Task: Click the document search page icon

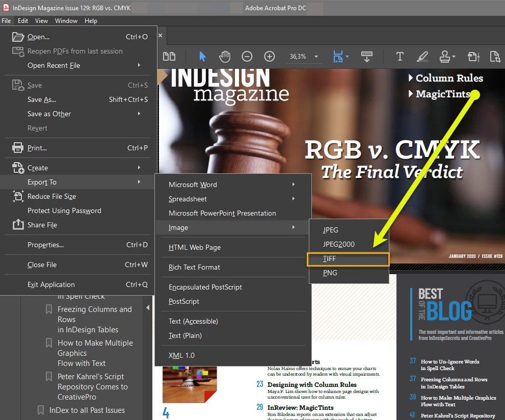Action: coord(495,57)
